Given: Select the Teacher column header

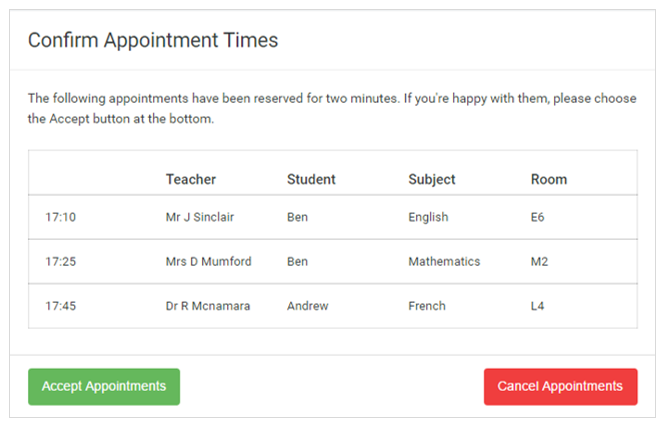Looking at the screenshot, I should tap(191, 180).
